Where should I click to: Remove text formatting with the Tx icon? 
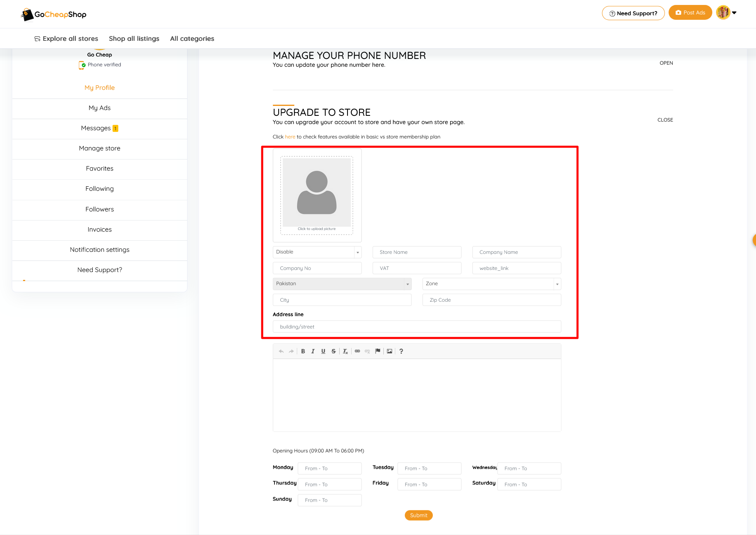pyautogui.click(x=345, y=351)
